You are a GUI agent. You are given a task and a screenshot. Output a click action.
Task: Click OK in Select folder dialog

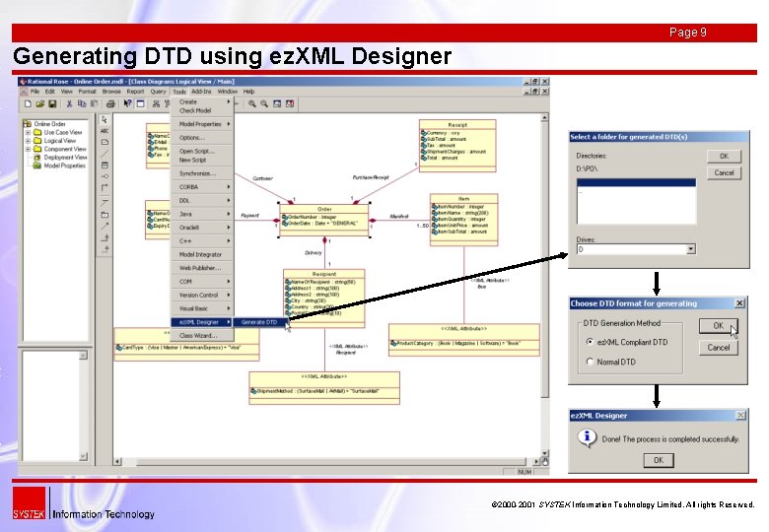coord(724,157)
